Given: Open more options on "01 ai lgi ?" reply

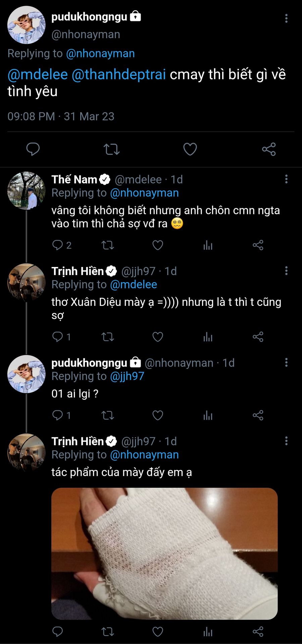Looking at the screenshot, I should [x=286, y=362].
